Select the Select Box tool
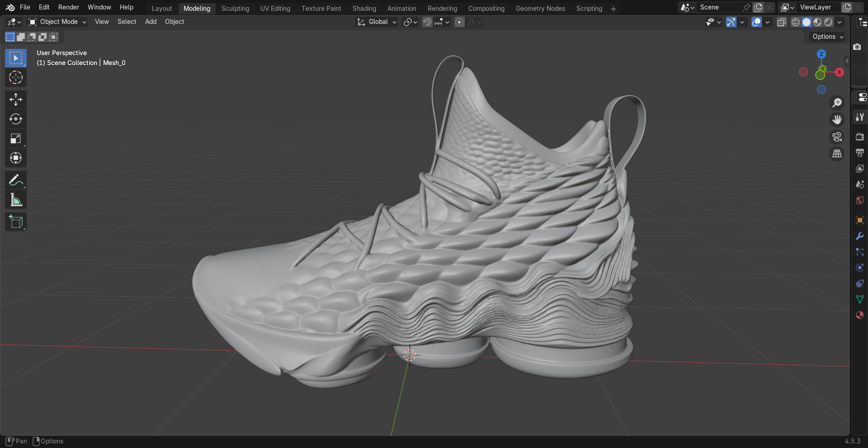Screen dimensions: 868x448 tap(16, 58)
